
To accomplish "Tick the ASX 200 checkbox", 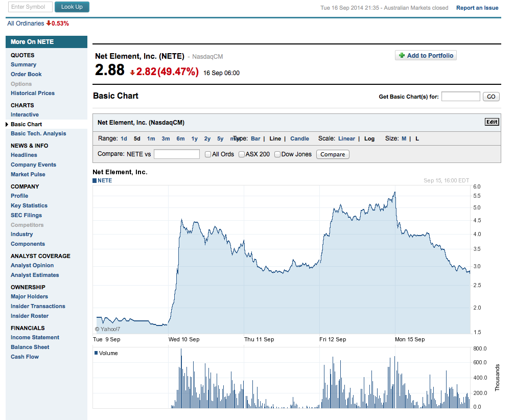I will point(242,154).
